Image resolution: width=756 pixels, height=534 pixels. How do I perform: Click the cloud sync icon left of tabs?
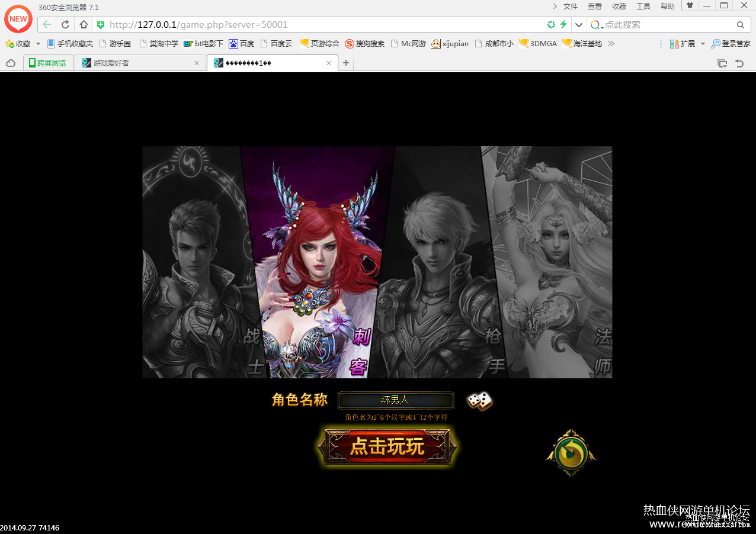point(11,63)
